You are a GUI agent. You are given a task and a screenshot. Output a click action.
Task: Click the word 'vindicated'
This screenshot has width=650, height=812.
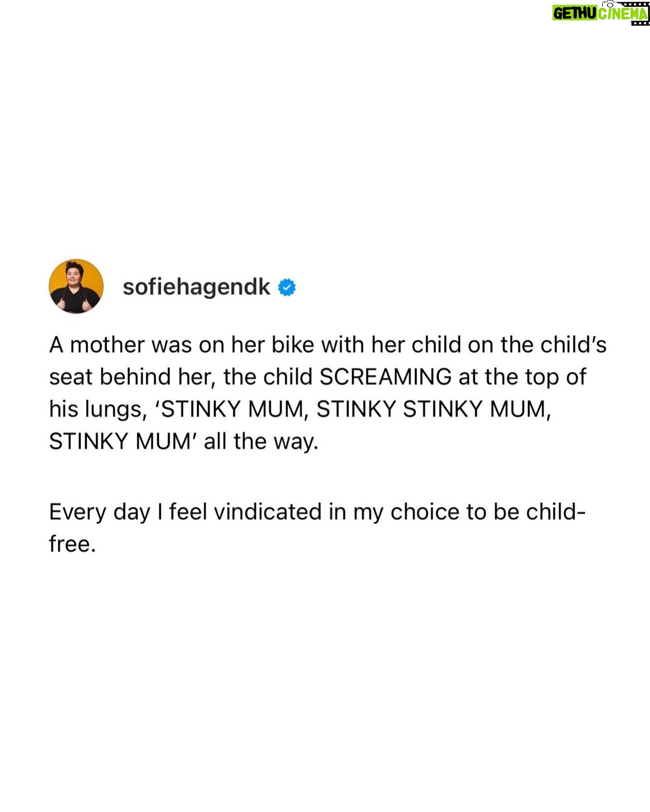[x=267, y=512]
